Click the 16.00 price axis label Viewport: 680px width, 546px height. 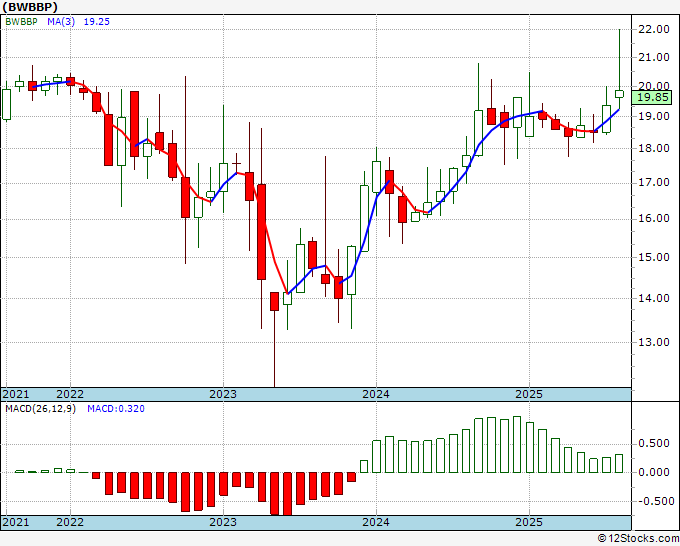(x=654, y=218)
